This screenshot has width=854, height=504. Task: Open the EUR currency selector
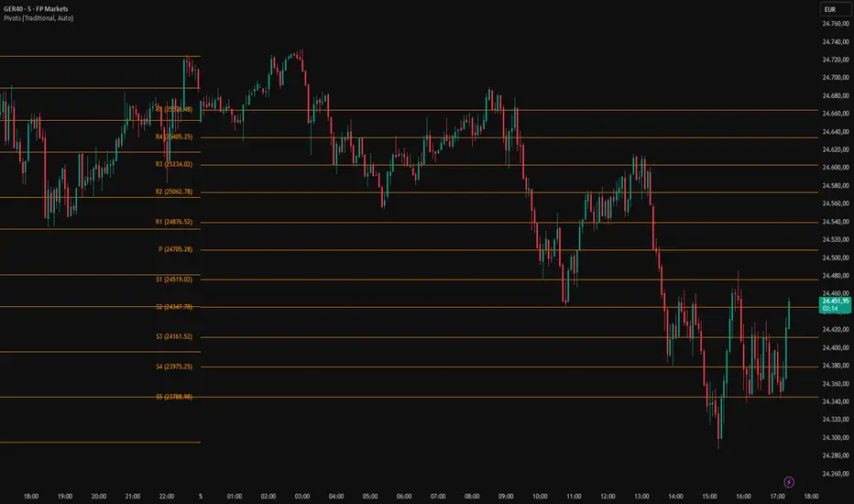pyautogui.click(x=831, y=9)
